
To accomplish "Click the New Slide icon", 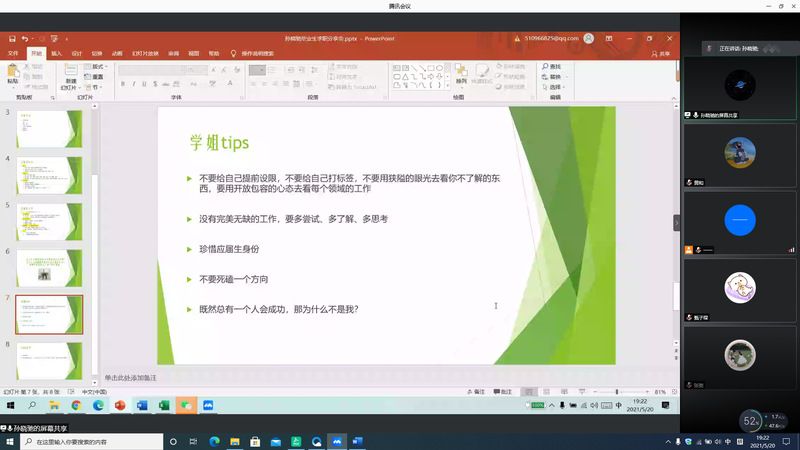I will [71, 70].
